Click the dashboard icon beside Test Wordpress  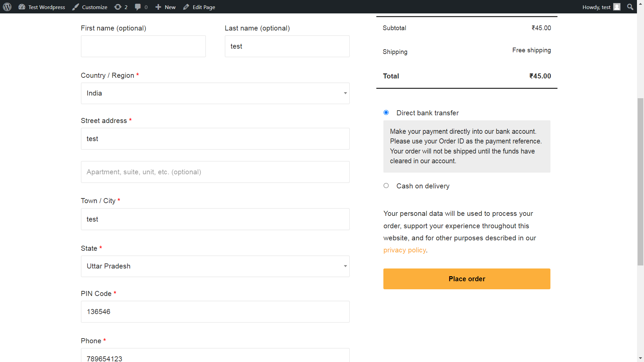point(22,7)
